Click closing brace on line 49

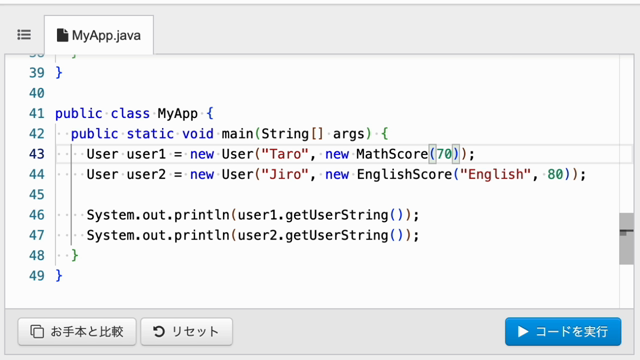point(59,276)
